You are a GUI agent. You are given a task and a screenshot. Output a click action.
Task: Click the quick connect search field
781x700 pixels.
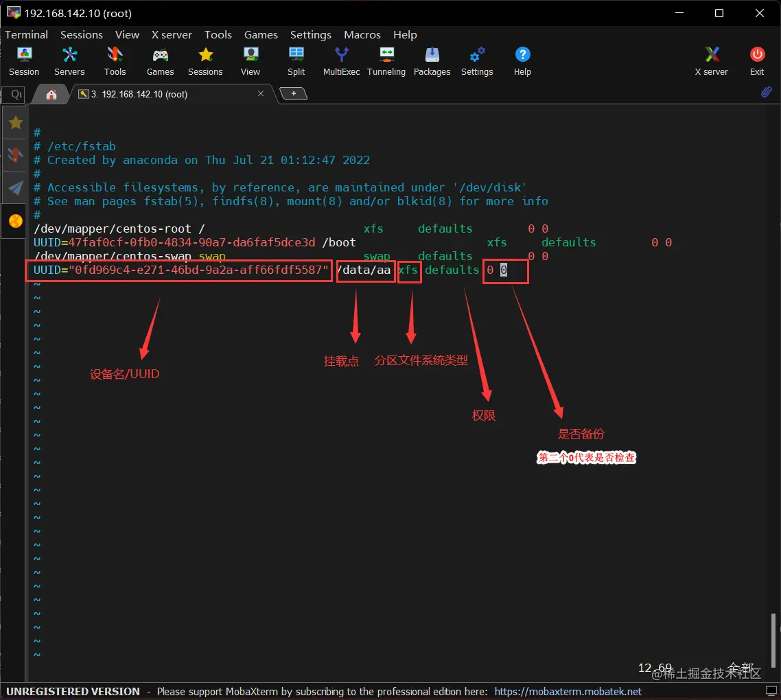click(x=14, y=94)
